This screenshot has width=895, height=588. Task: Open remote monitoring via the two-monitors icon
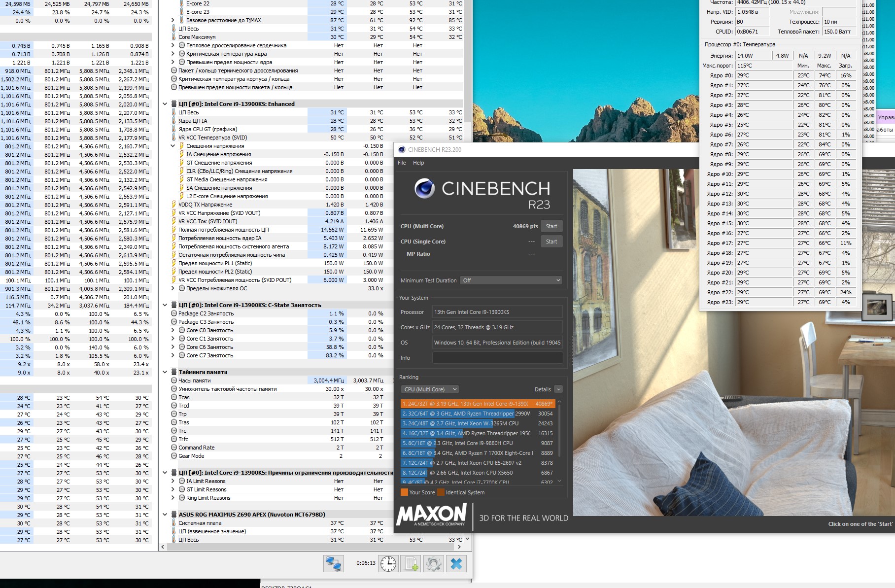coord(334,563)
